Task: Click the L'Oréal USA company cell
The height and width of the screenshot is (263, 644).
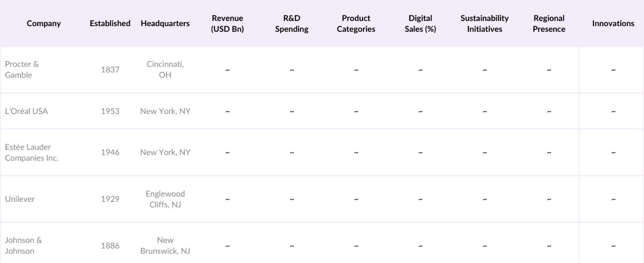Action: [x=26, y=111]
